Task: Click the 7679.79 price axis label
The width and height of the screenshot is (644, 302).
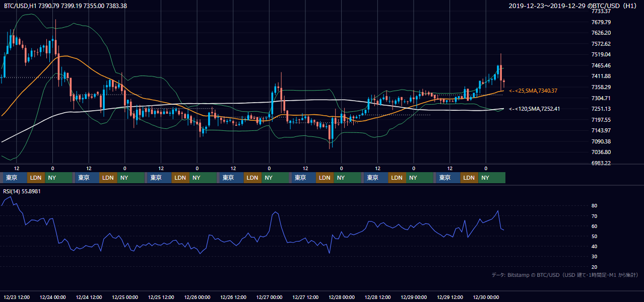Action: click(x=601, y=22)
